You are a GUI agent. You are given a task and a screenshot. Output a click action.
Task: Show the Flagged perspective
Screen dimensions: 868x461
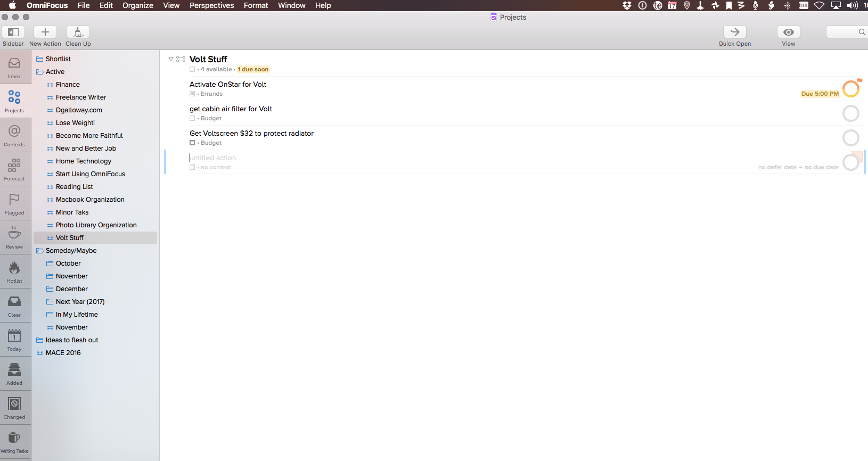[x=15, y=203]
